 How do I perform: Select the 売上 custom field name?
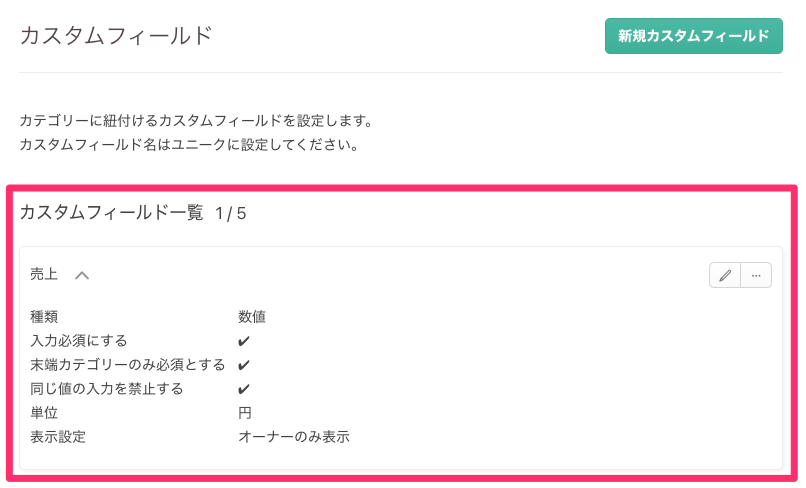(x=44, y=275)
